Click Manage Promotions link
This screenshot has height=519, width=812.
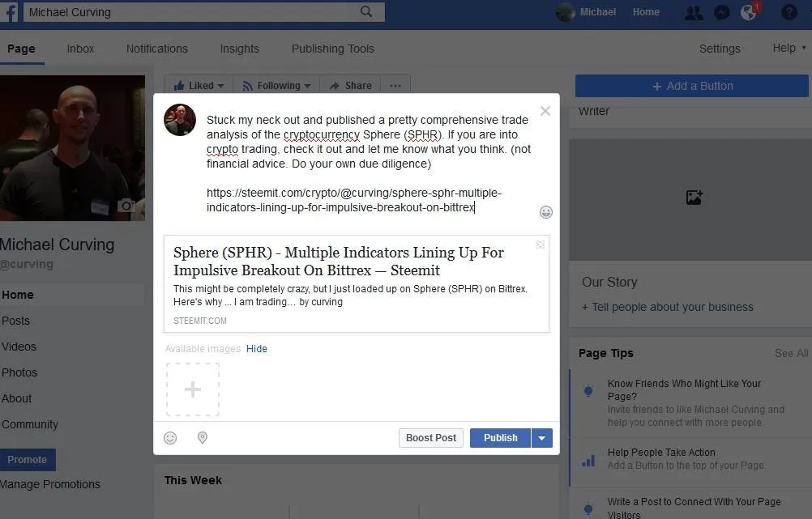(50, 484)
